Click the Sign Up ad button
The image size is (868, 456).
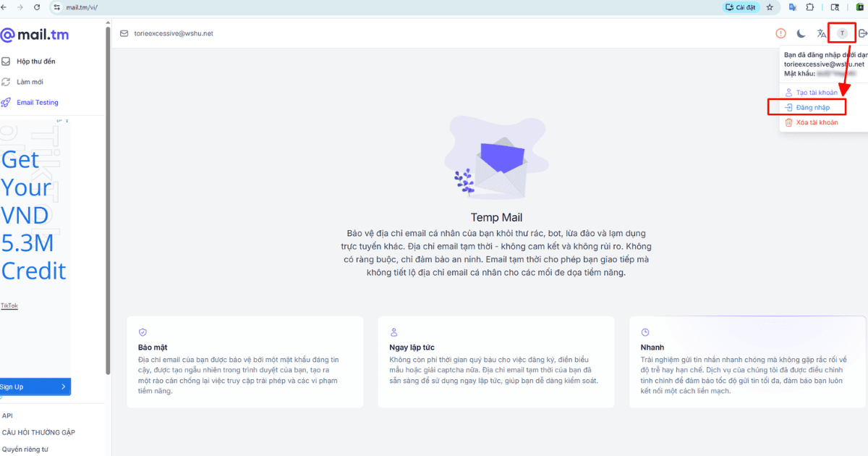click(35, 387)
